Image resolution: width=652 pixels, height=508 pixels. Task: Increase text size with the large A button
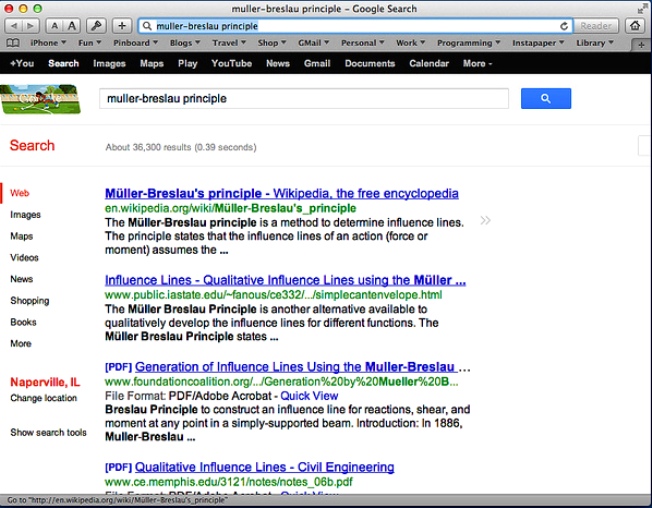point(72,26)
